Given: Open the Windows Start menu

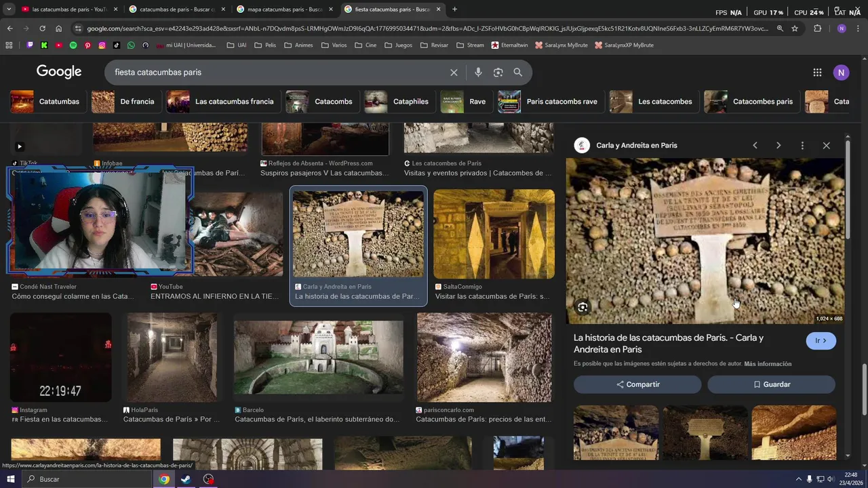Looking at the screenshot, I should pos(10,479).
